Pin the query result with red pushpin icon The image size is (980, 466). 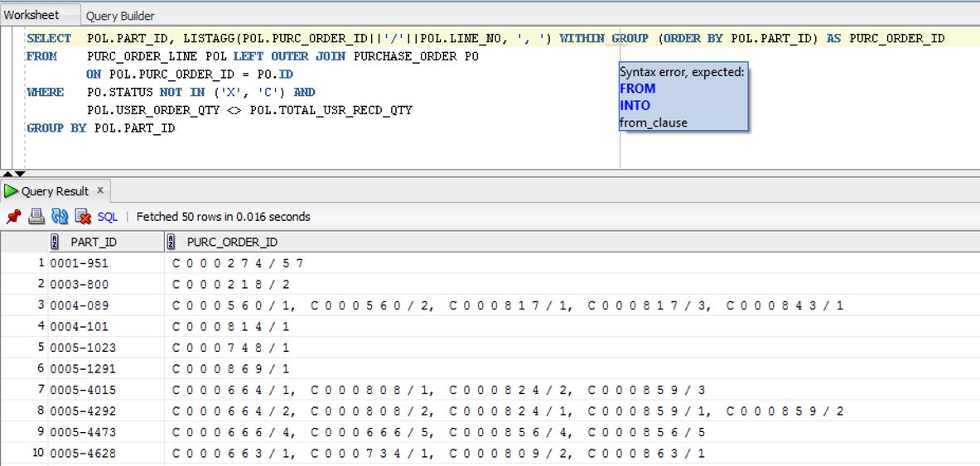(14, 217)
